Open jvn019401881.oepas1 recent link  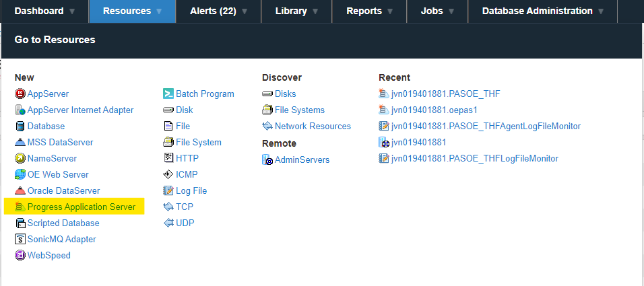pos(434,110)
